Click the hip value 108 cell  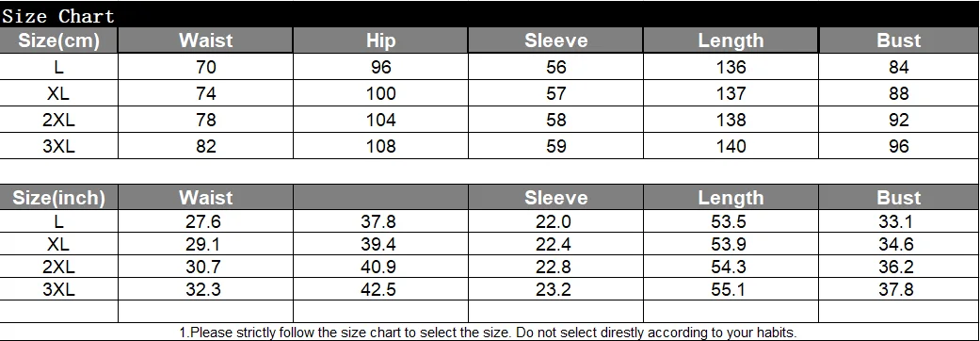point(380,146)
